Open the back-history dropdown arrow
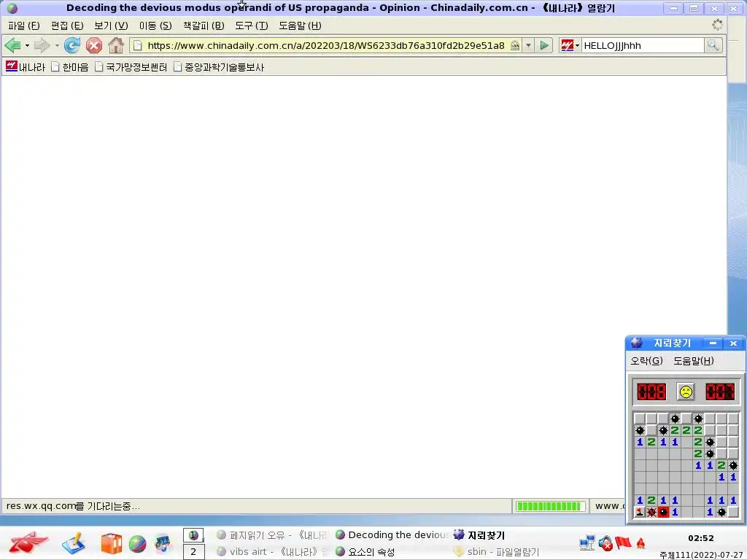Image resolution: width=747 pixels, height=560 pixels. pos(27,46)
